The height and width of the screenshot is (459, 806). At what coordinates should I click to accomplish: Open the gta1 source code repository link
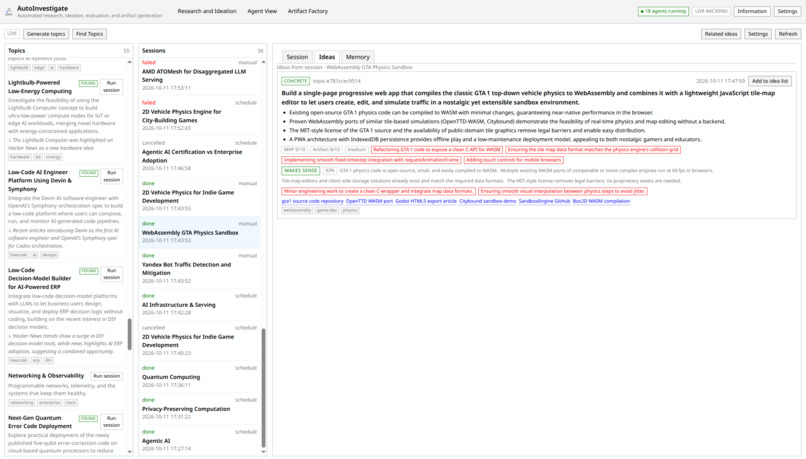312,201
